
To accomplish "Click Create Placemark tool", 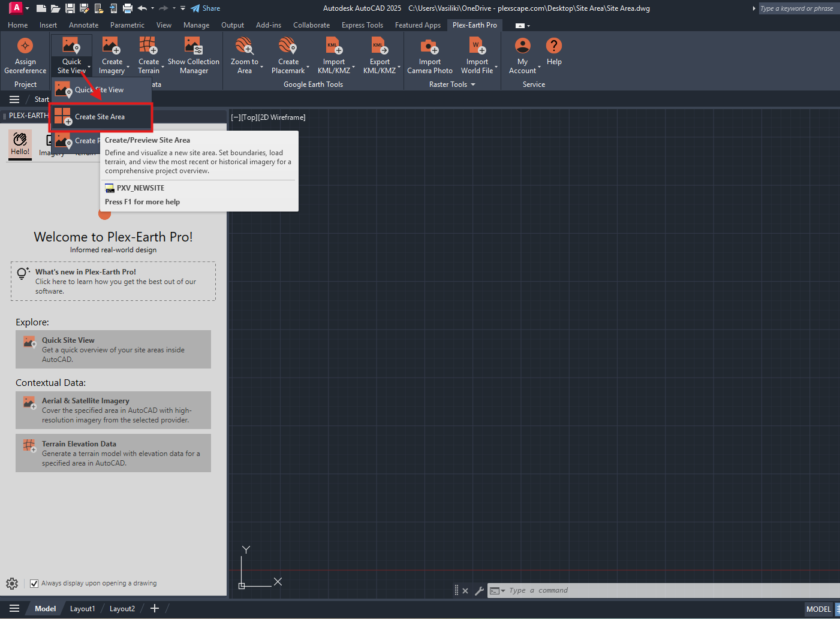I will point(288,56).
